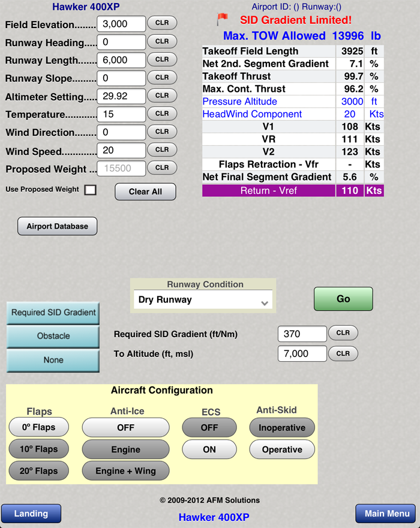
Task: Clear the Proposed Weight value
Action: [162, 167]
